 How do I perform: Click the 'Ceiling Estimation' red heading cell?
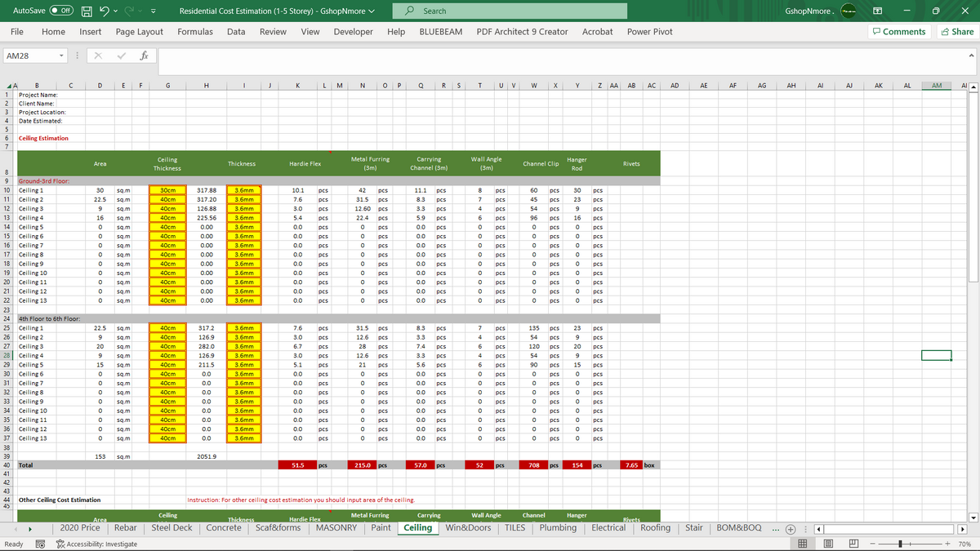[x=44, y=138]
